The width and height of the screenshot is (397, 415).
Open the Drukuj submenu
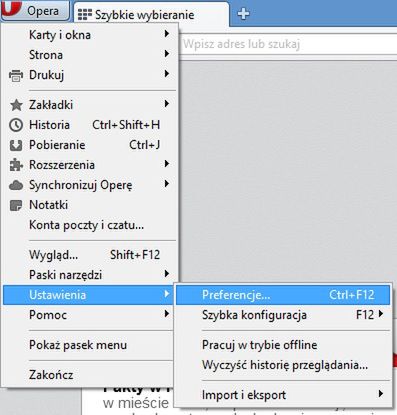(x=90, y=75)
